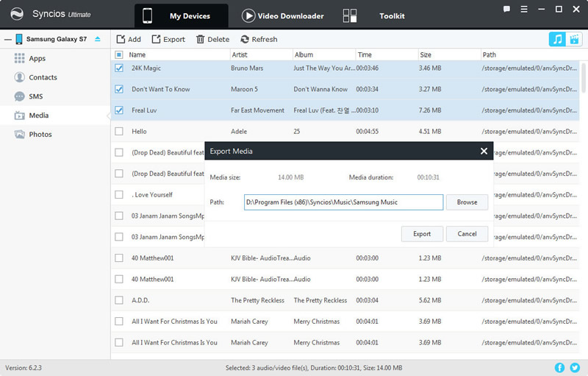Switch to video view icon
588x376 pixels.
point(574,39)
